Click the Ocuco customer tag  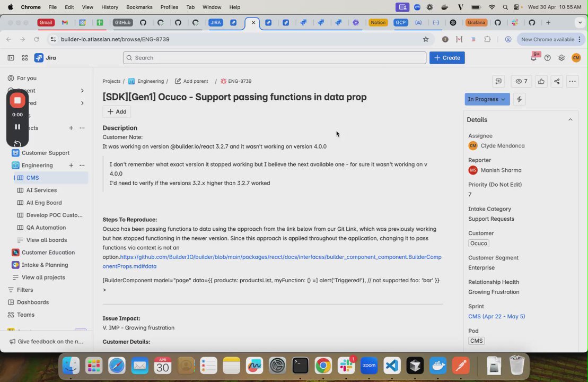pyautogui.click(x=478, y=243)
